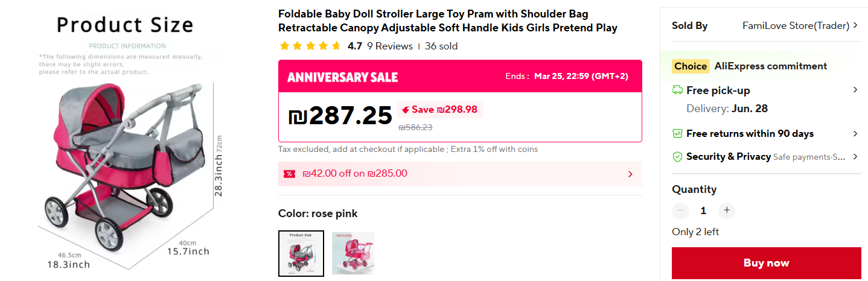Screen dimensions: 868x281
Task: Click the star rating icons
Action: click(x=310, y=46)
